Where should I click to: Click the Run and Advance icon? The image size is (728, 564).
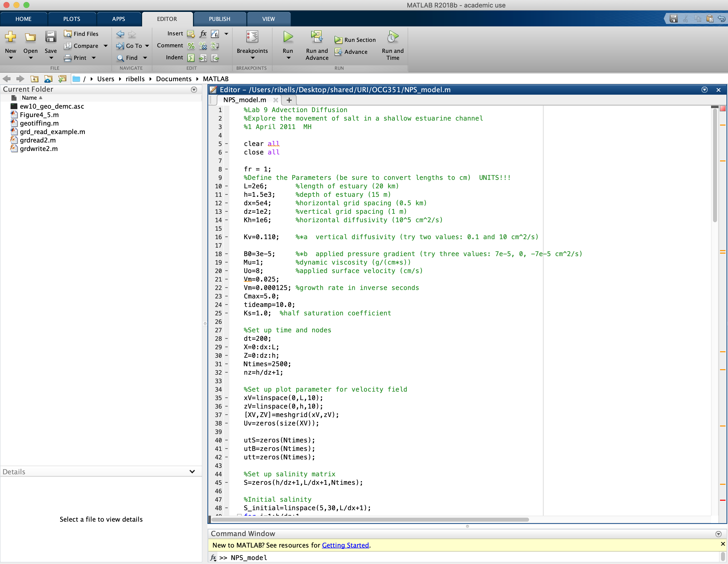point(316,37)
